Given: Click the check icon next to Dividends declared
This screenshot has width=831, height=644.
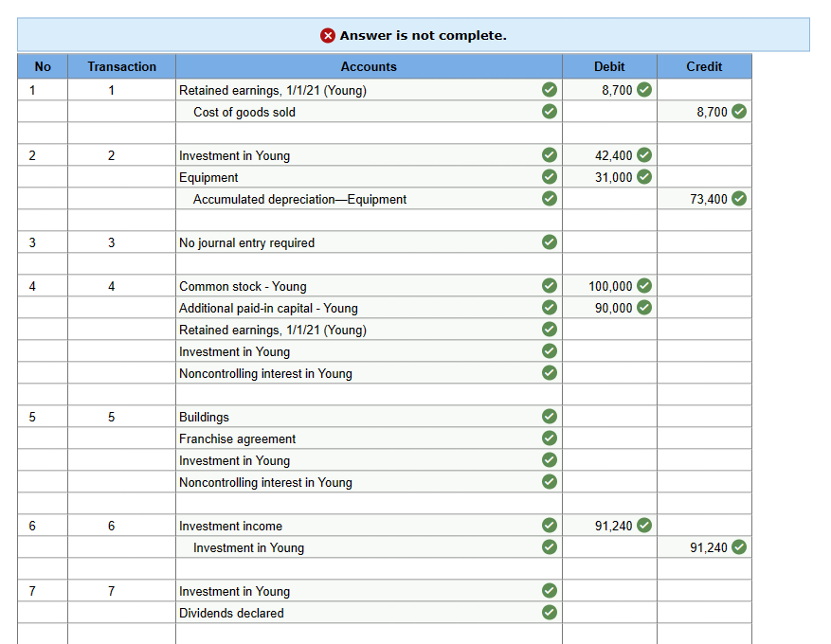Looking at the screenshot, I should pos(550,612).
